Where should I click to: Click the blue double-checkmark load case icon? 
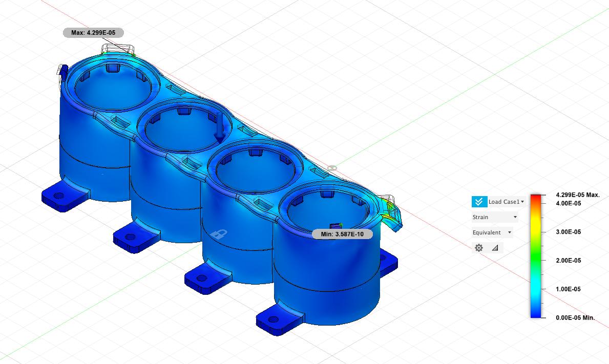pyautogui.click(x=479, y=202)
